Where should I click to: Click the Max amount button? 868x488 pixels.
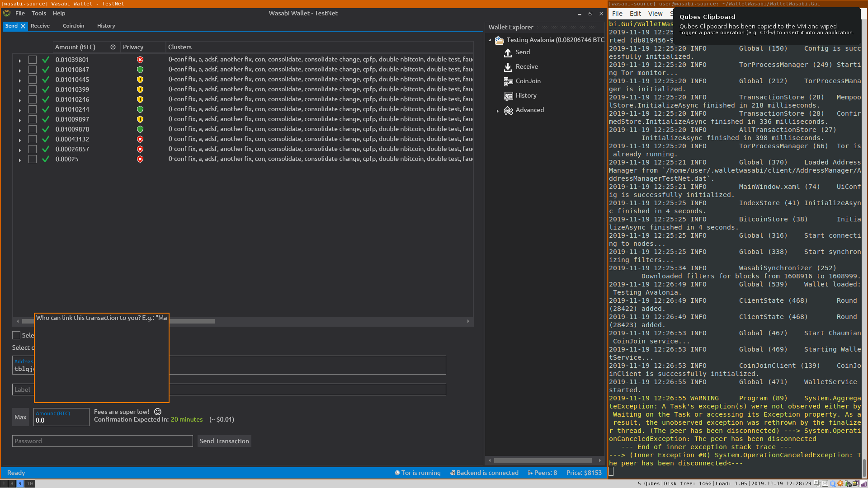pos(20,417)
